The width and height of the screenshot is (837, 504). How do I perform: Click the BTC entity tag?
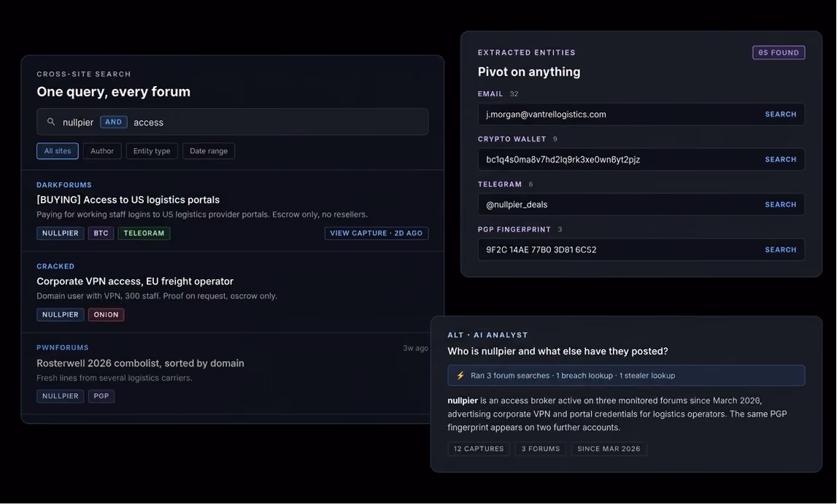(x=101, y=233)
